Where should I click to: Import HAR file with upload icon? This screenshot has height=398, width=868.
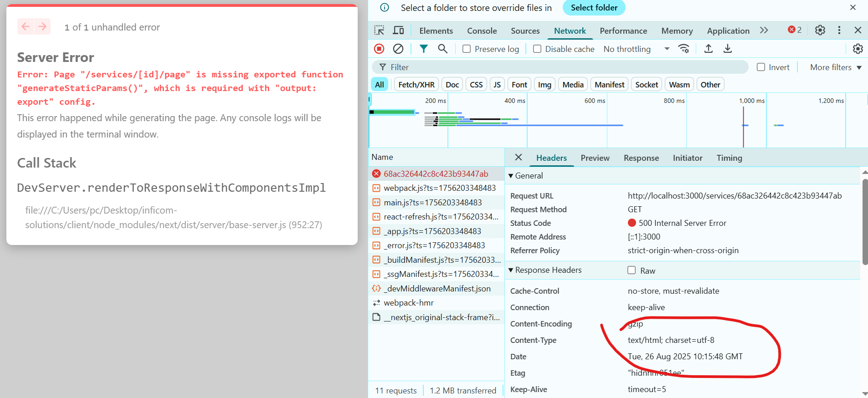709,49
